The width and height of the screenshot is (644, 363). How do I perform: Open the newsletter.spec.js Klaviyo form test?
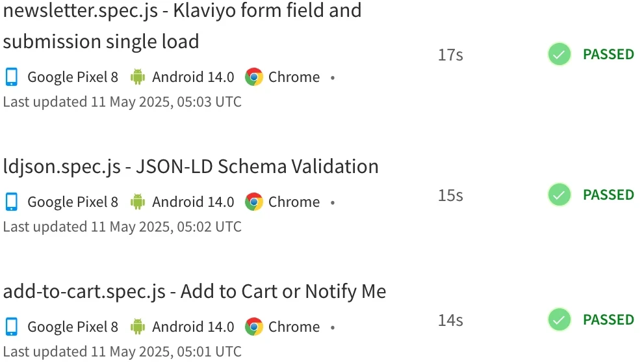click(x=183, y=26)
